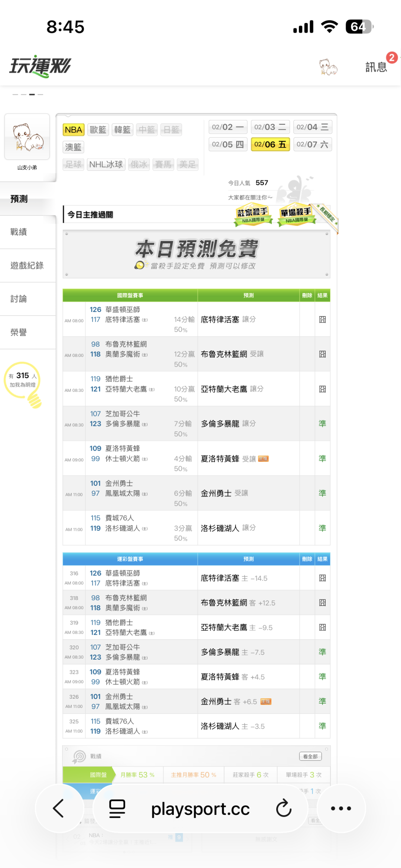The image size is (401, 868).
Task: Open 戰績 in the side menu
Action: 28,232
